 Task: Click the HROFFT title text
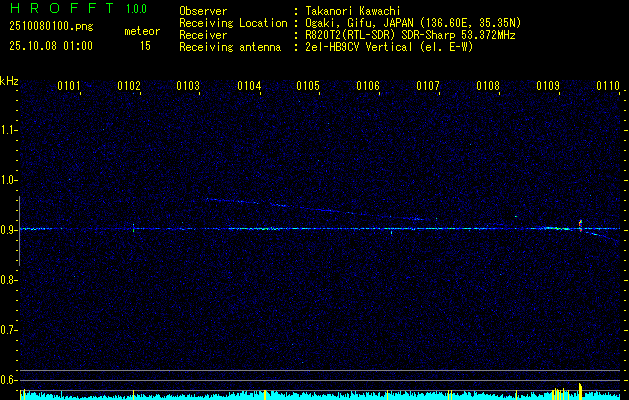(62, 9)
